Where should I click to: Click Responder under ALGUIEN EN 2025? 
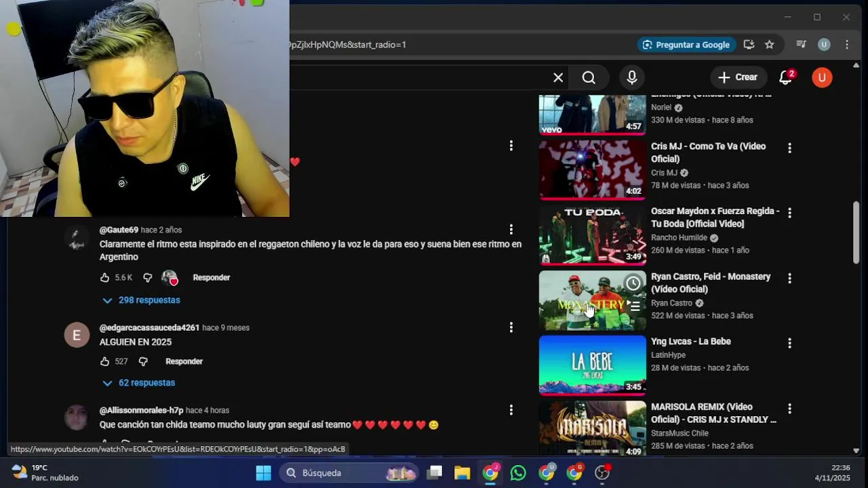point(184,362)
